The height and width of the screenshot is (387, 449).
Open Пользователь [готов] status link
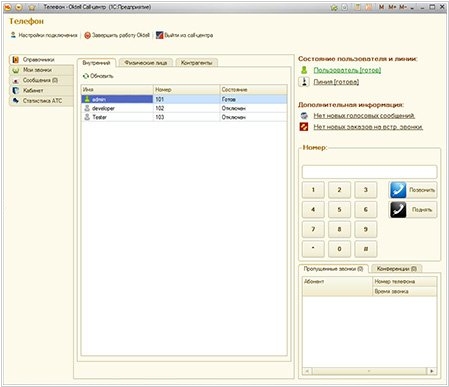pos(347,70)
